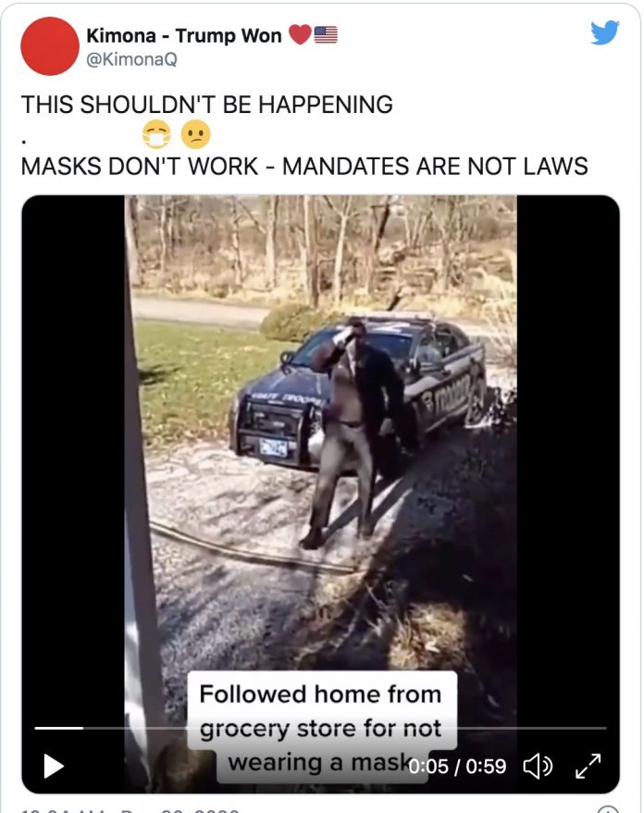Viewport: 644px width, 813px height.
Task: Open the @KimonaQ handle link
Action: (131, 59)
